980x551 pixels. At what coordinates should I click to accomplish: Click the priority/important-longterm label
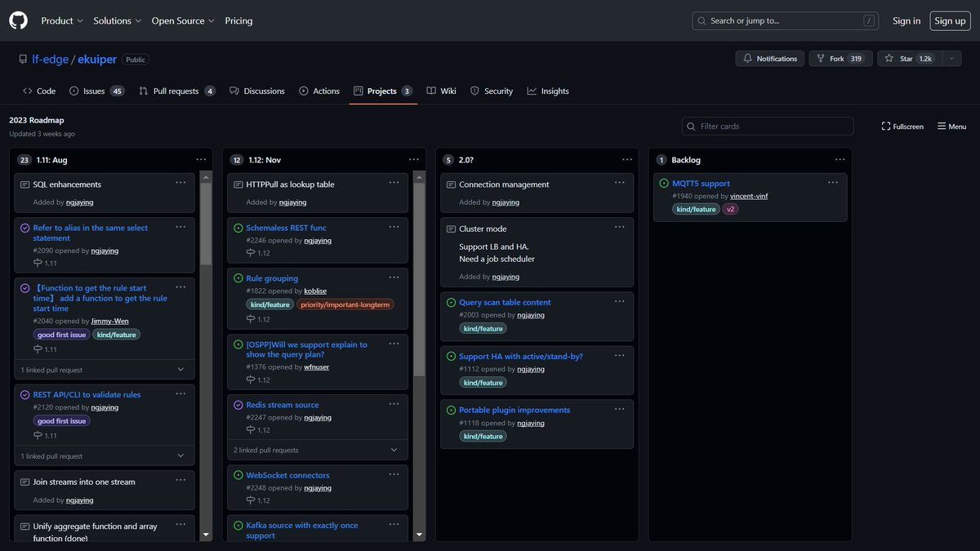[x=345, y=304]
